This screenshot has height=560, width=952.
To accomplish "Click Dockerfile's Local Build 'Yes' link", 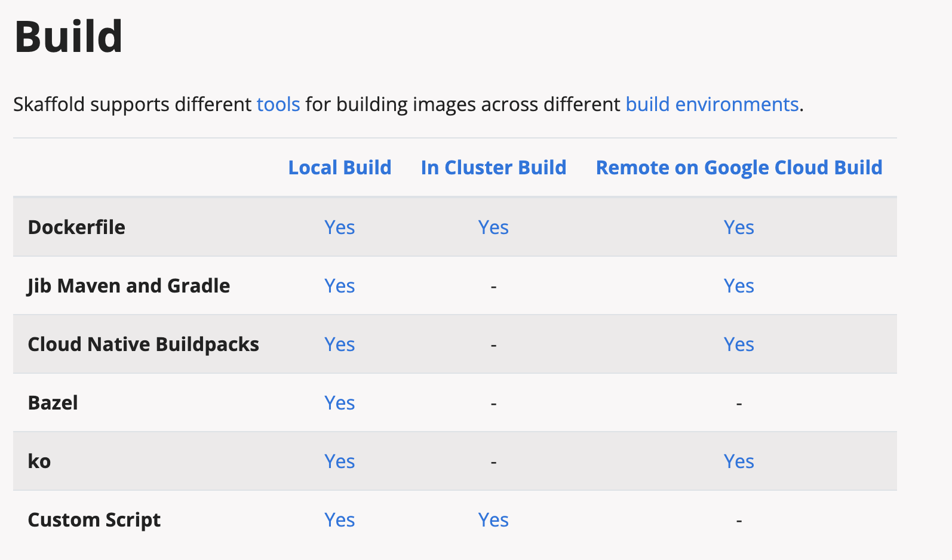I will 340,227.
